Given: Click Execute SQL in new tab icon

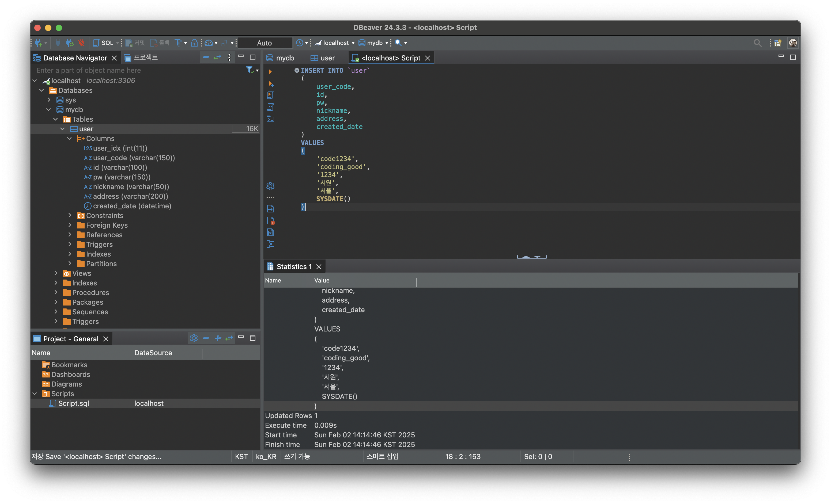Looking at the screenshot, I should pos(271,83).
